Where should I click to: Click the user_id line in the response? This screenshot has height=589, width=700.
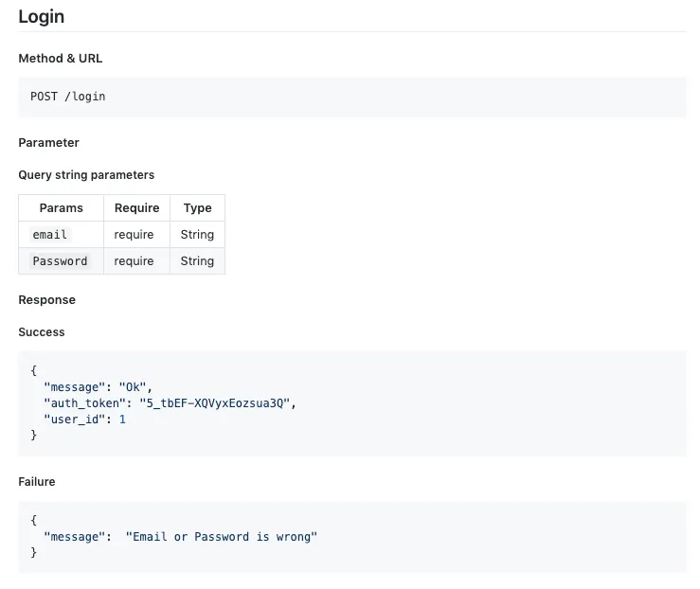click(x=84, y=419)
